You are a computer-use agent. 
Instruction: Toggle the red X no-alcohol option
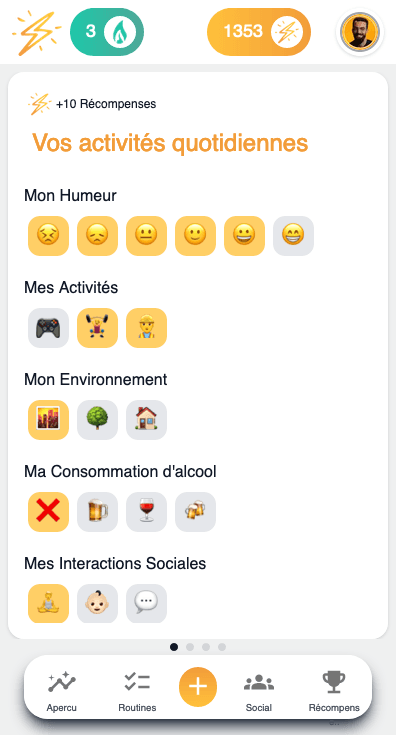[x=48, y=512]
